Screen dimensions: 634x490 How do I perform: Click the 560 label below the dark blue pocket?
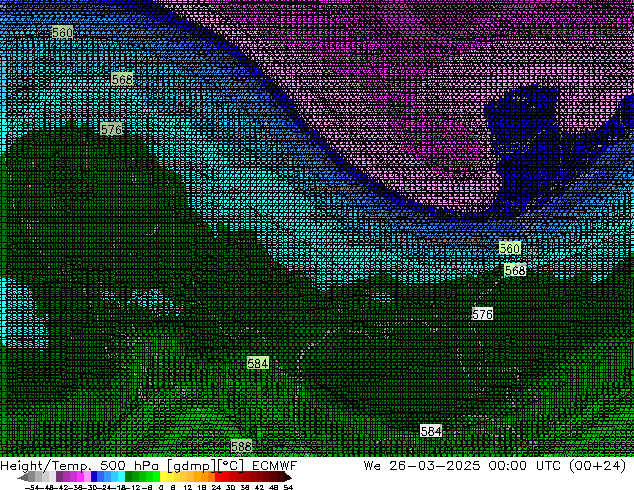click(509, 248)
